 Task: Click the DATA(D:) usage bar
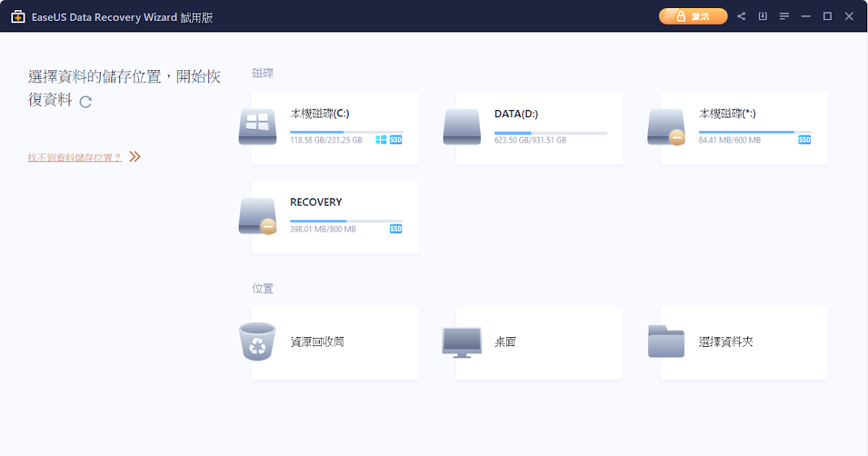tap(551, 133)
